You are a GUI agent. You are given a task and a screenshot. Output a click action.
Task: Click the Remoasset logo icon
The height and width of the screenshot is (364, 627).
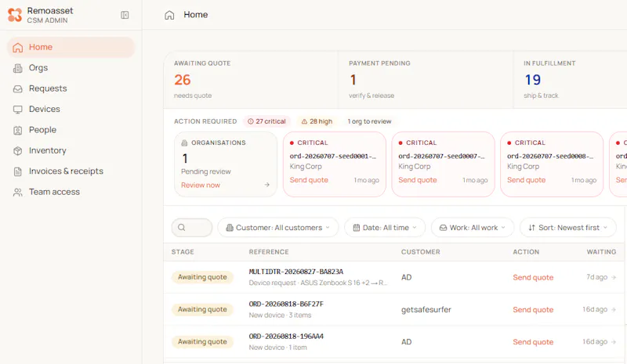(15, 15)
